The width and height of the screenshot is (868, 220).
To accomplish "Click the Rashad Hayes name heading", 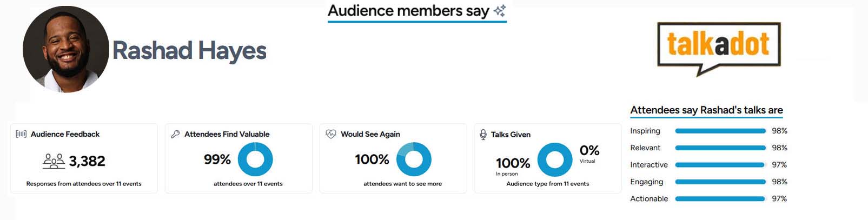I will pos(189,51).
